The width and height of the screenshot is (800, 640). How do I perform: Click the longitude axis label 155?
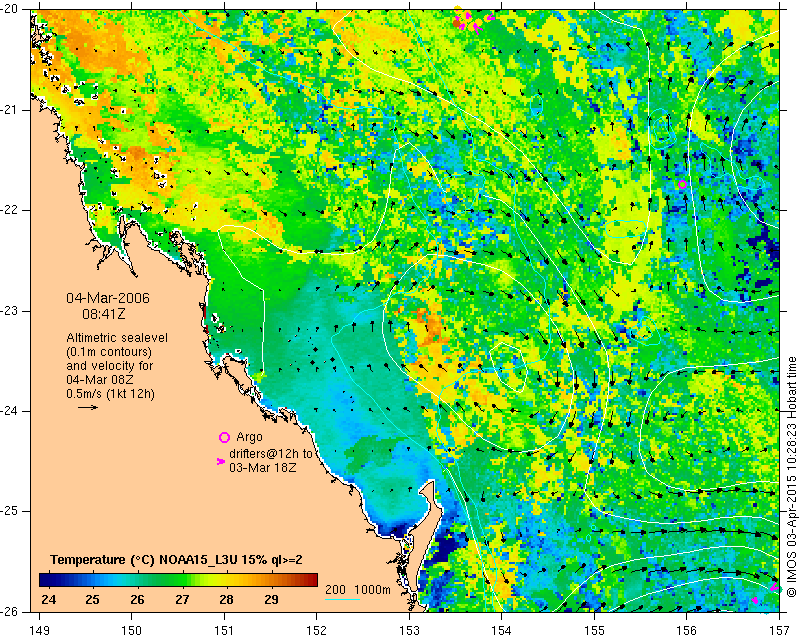coord(594,630)
